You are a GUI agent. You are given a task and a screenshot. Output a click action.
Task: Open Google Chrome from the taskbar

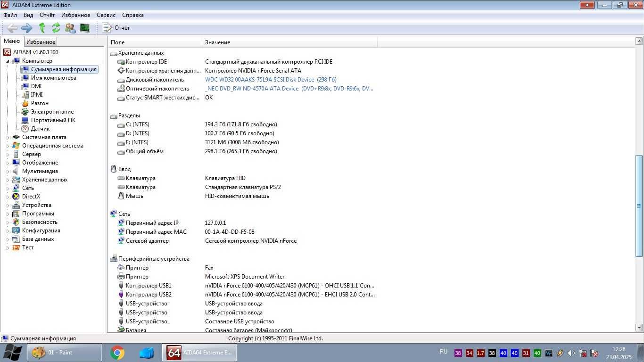point(117,353)
